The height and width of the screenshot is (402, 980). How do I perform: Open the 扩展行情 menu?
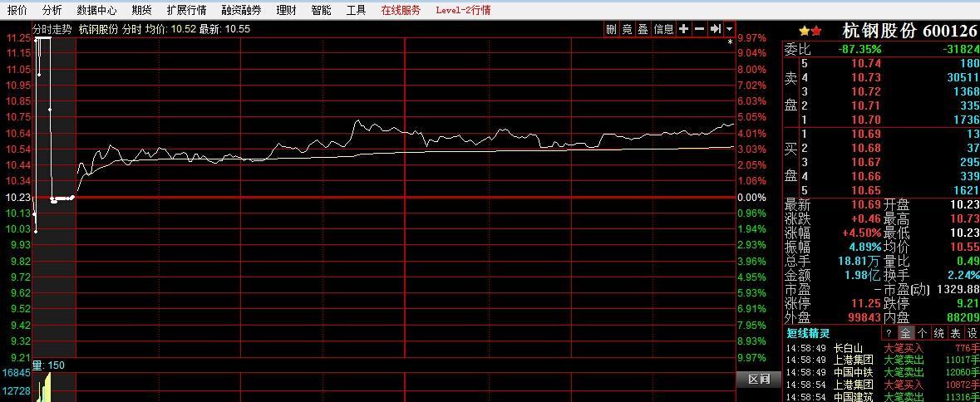pos(186,10)
